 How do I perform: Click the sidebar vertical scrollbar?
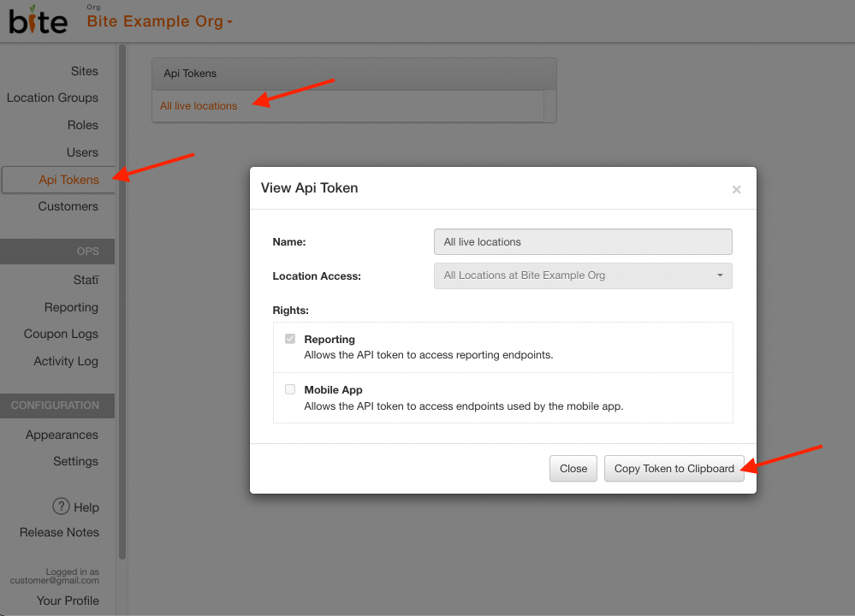point(122,301)
